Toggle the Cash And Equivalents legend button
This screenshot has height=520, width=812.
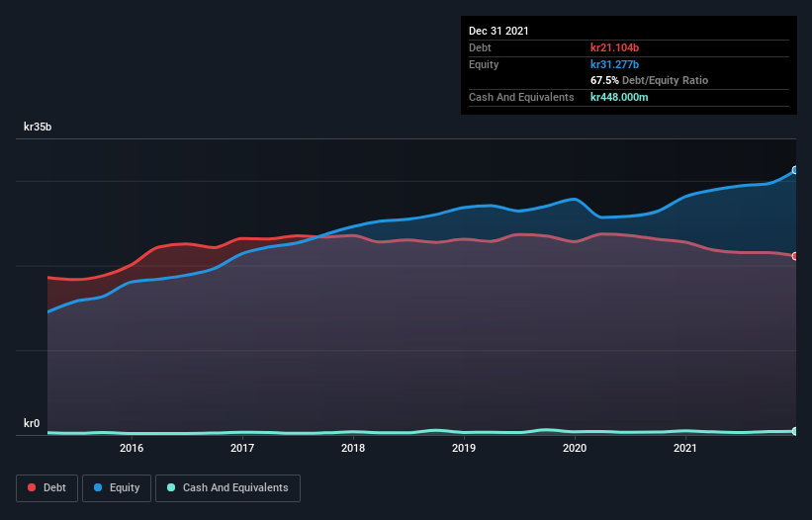click(227, 488)
